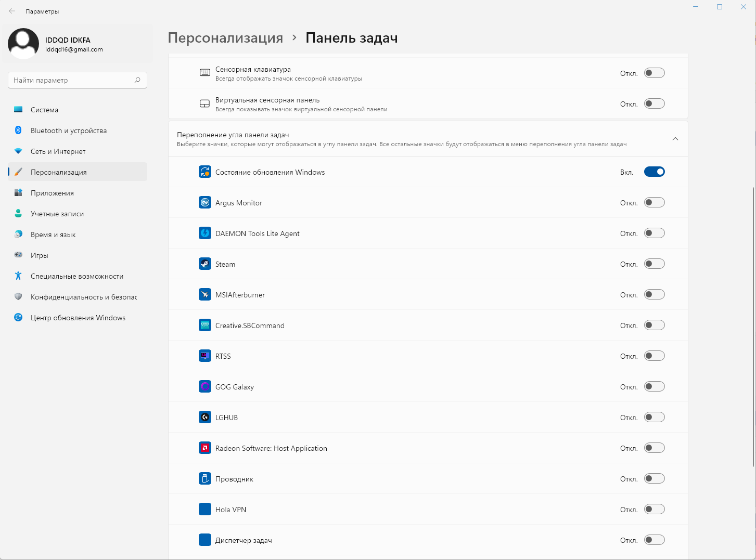Click the MSIAfterburner plane icon
The width and height of the screenshot is (756, 560).
(205, 295)
